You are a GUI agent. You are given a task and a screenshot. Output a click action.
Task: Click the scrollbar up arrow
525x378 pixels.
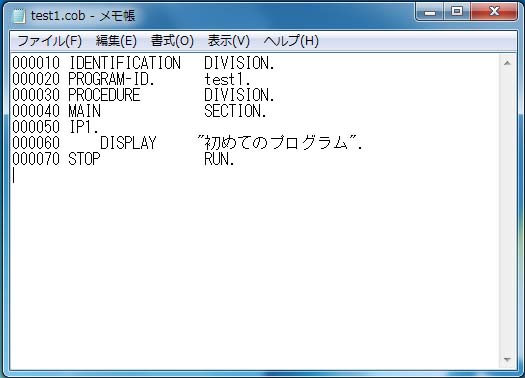507,63
